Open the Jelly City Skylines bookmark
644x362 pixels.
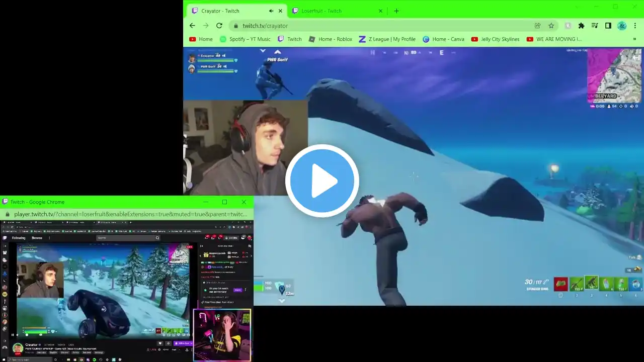(495, 39)
